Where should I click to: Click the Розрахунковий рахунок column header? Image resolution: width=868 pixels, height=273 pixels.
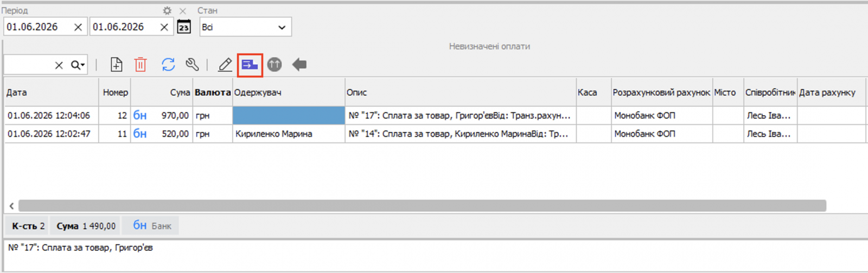point(661,93)
